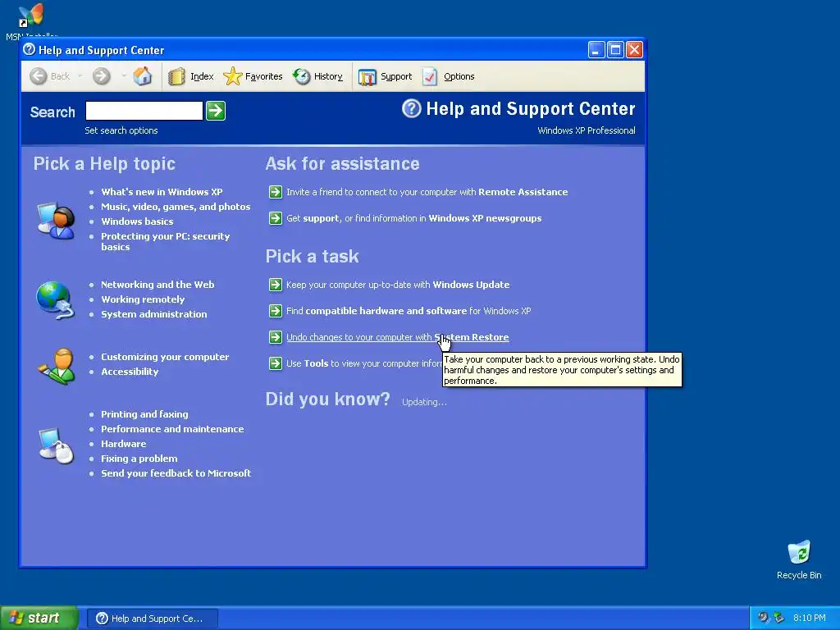Click the system tray clock 8:10 PM
This screenshot has width=840, height=630.
tap(810, 618)
